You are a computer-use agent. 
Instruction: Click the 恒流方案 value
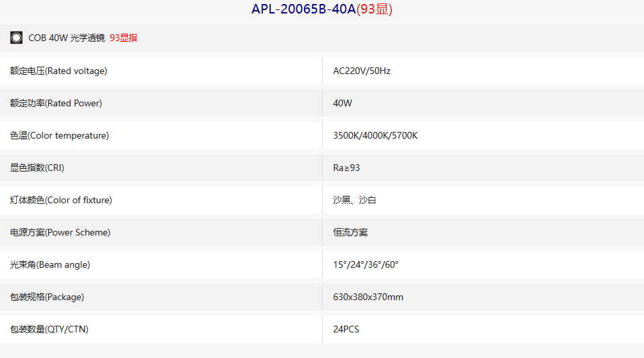point(350,233)
